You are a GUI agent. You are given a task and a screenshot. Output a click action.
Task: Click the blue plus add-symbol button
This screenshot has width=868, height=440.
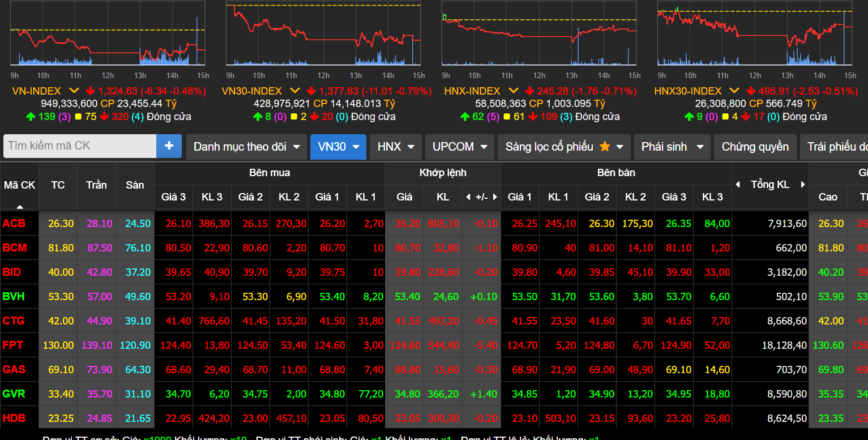(x=169, y=146)
